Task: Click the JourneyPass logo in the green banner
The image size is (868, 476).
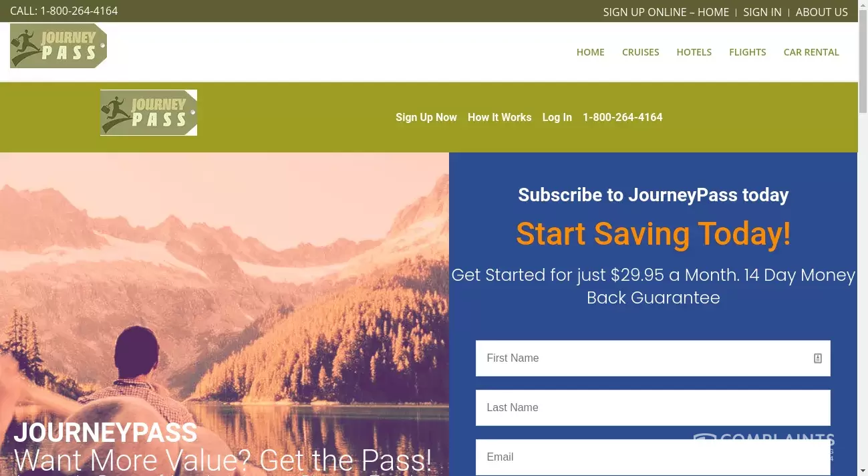Action: (x=148, y=112)
